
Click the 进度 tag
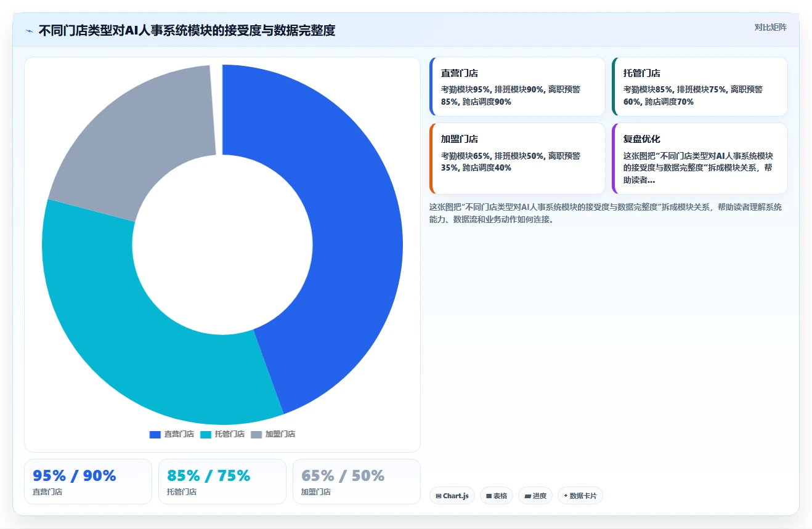(535, 496)
